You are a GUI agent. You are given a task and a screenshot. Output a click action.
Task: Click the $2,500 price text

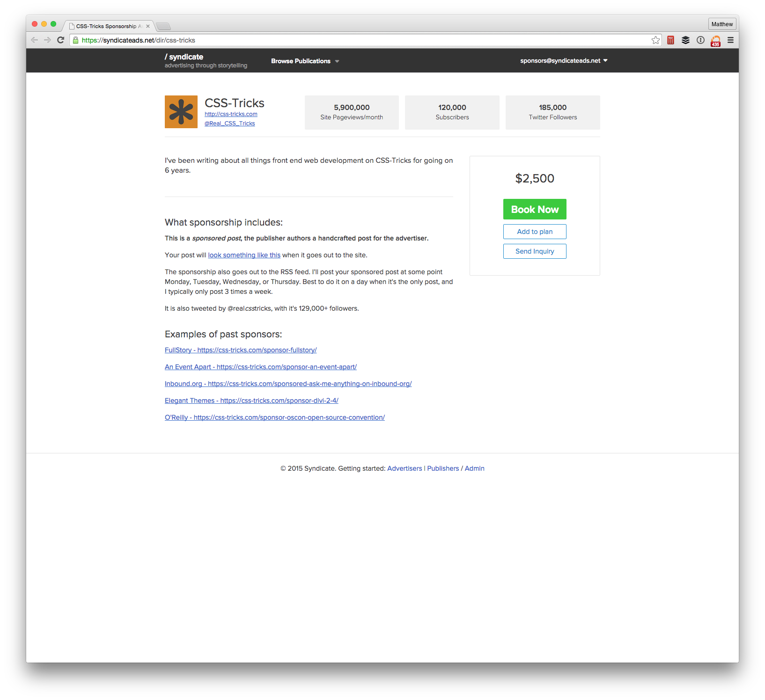(535, 178)
